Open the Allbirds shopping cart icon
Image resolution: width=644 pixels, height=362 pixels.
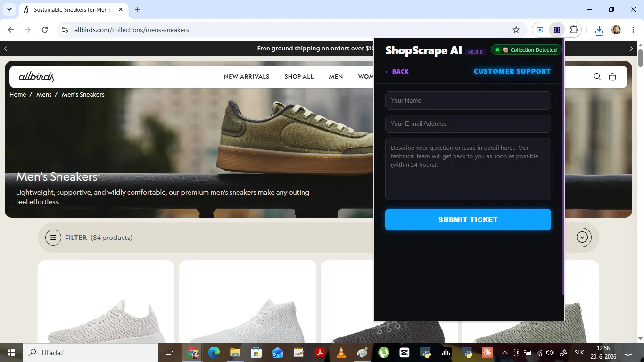(612, 77)
